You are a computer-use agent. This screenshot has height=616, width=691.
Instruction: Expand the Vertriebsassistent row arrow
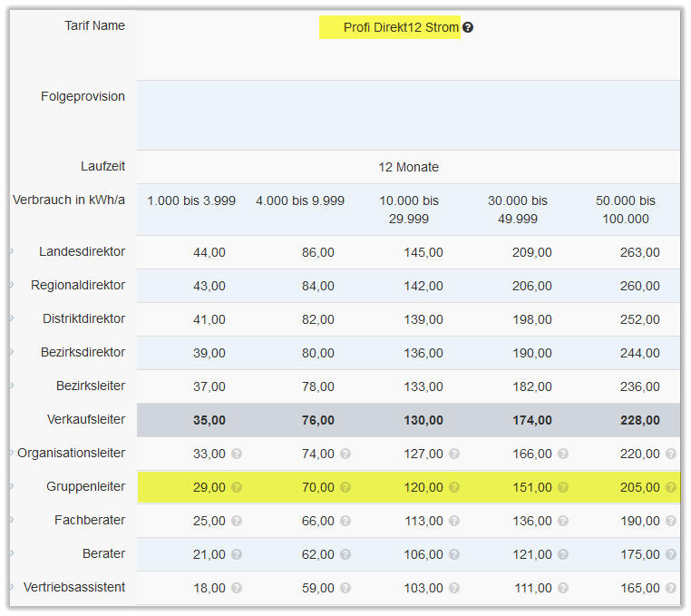[x=13, y=587]
